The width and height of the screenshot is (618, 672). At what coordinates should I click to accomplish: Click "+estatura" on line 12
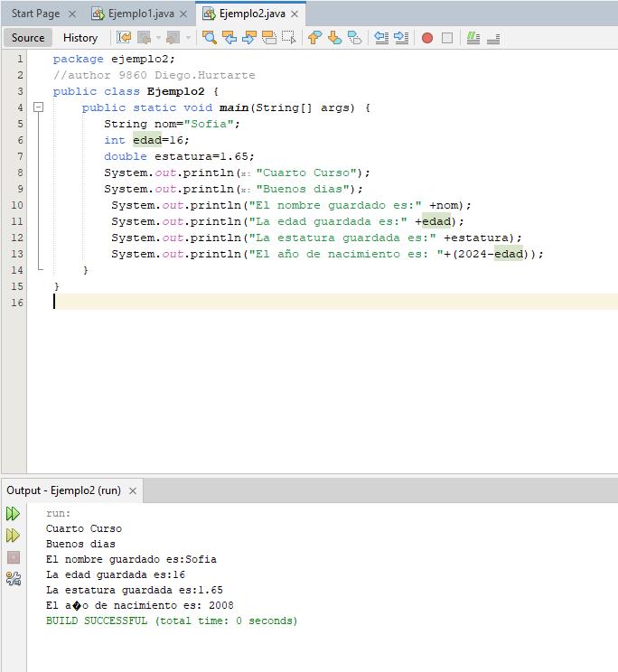(x=476, y=238)
